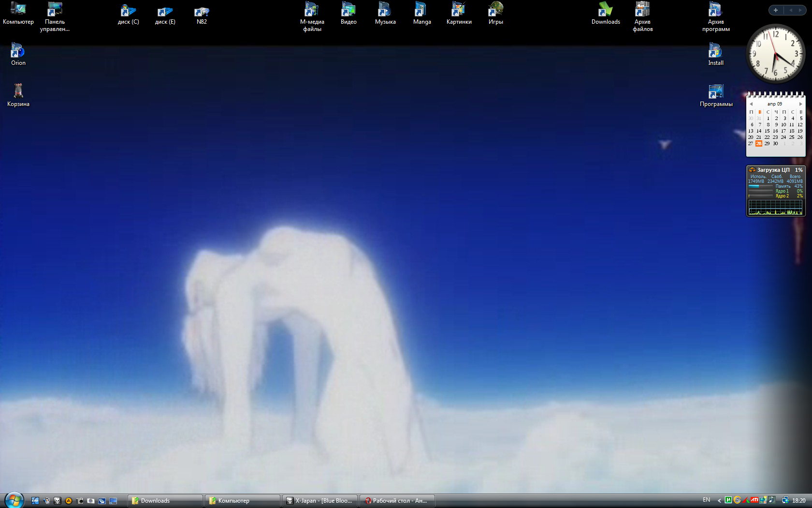812x508 pixels.
Task: Select the диск (E) shortcut icon
Action: pos(165,15)
